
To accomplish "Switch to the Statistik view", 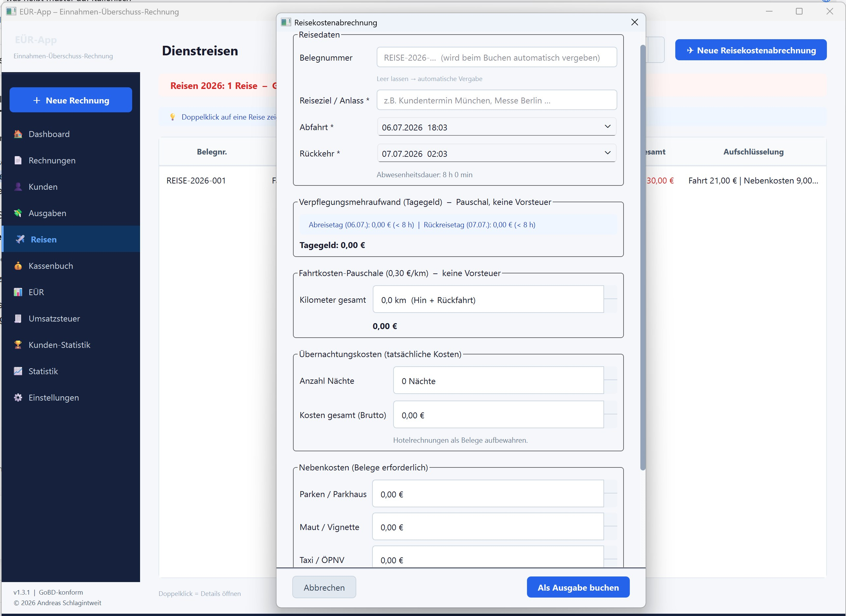I will [x=71, y=371].
